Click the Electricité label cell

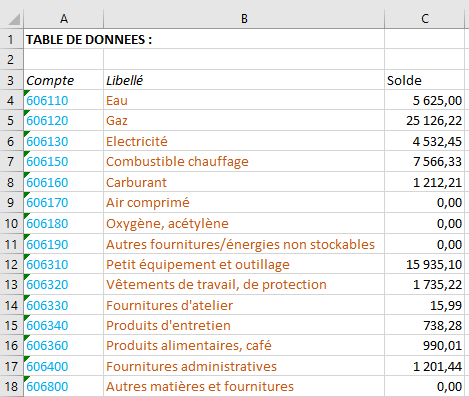tap(244, 141)
